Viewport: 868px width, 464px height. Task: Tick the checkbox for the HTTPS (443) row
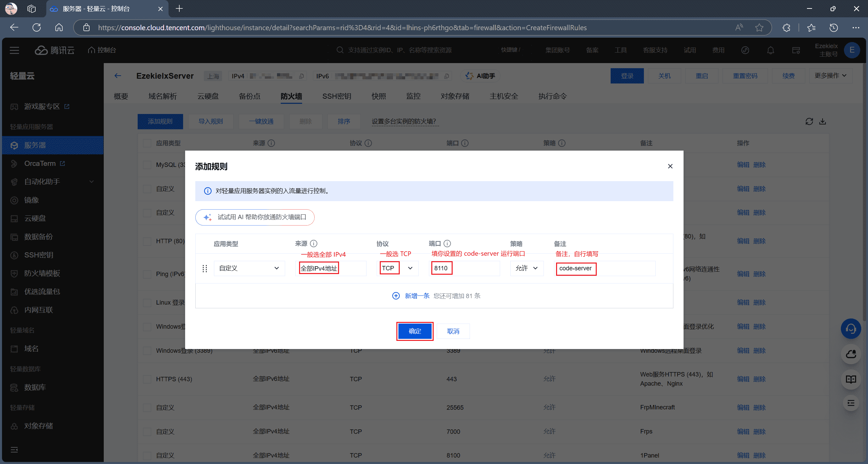(147, 379)
